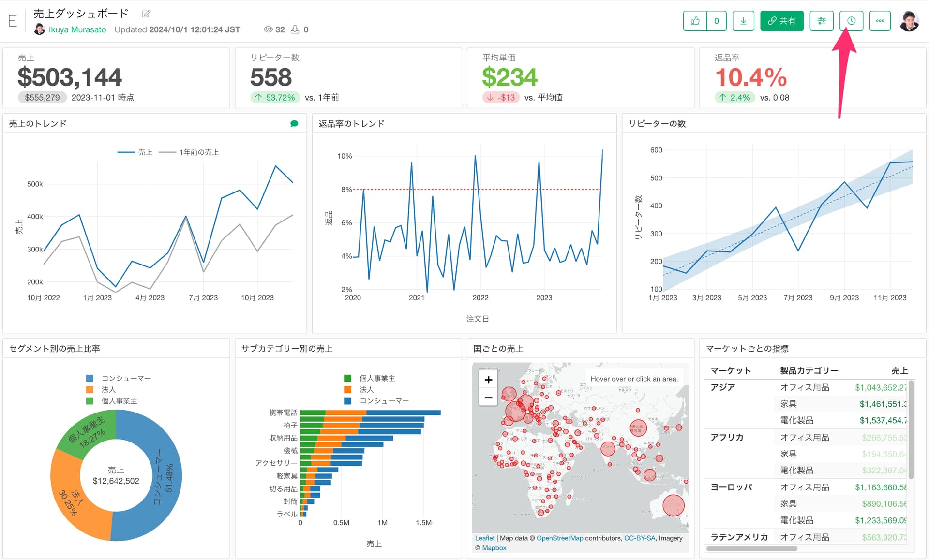
Task: Click セグメント別の売上比率 panel title
Action: click(55, 349)
